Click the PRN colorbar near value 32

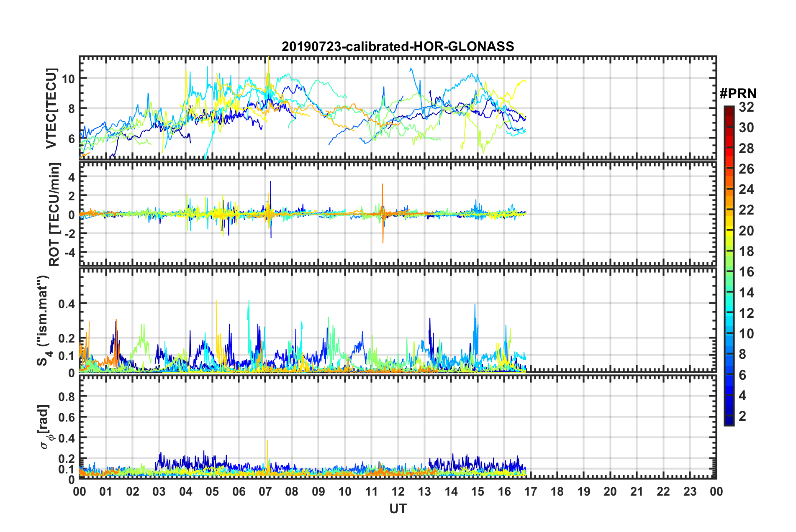[x=729, y=108]
